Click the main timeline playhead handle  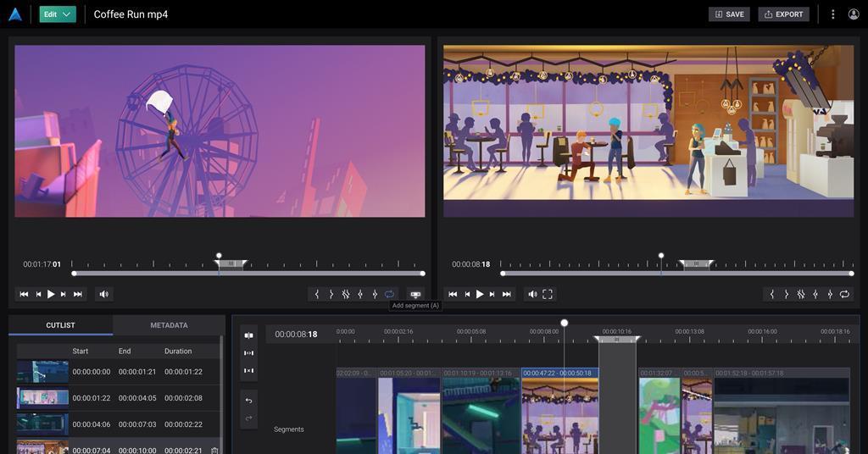tap(564, 323)
